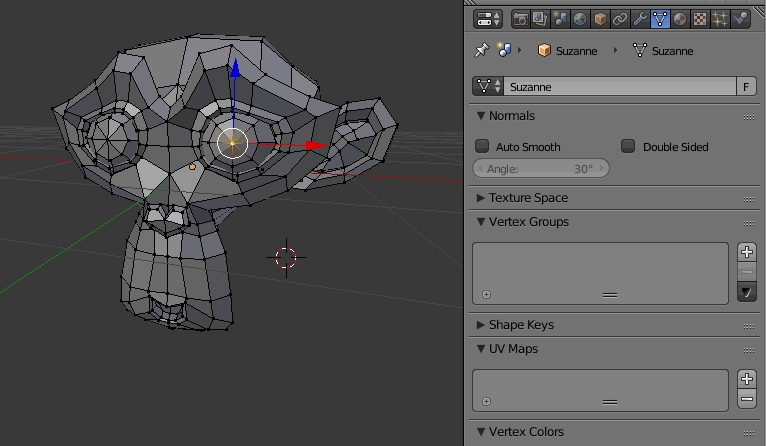Open the Object Constraints tab (chain icon)

click(620, 19)
